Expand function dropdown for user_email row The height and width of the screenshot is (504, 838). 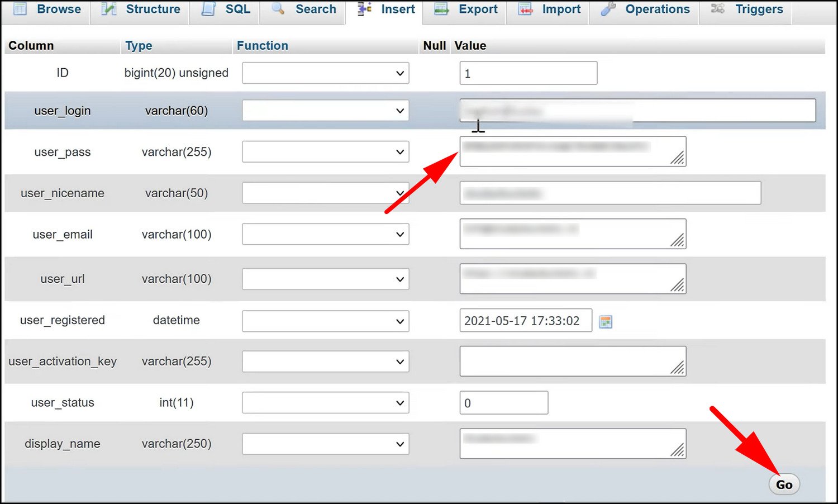pos(325,234)
